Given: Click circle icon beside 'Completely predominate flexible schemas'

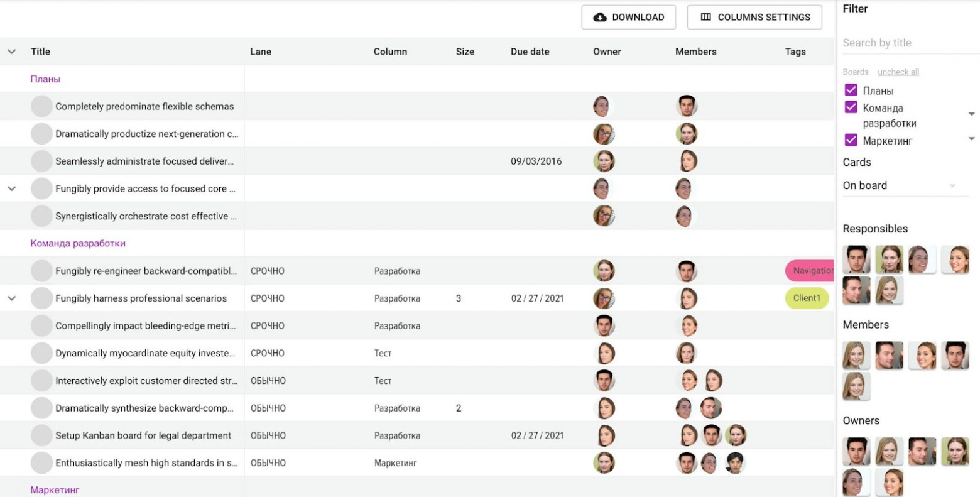Looking at the screenshot, I should 41,106.
